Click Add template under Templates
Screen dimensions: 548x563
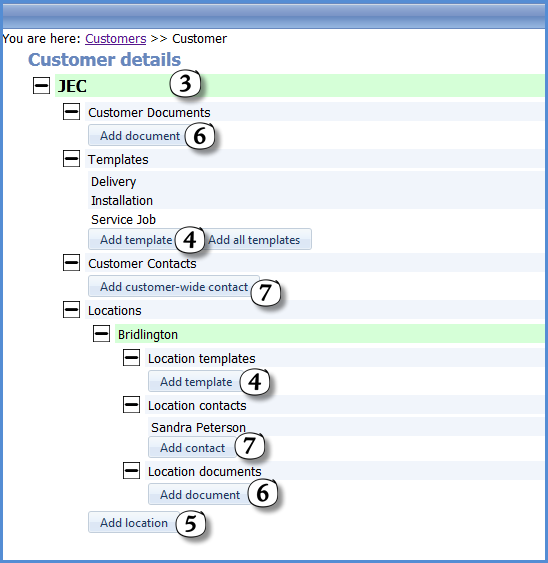tap(136, 239)
